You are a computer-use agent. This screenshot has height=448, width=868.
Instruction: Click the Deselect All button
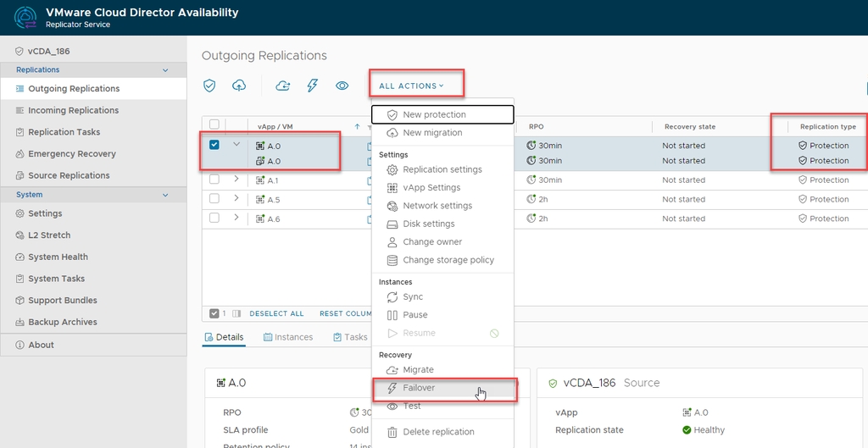tap(276, 313)
